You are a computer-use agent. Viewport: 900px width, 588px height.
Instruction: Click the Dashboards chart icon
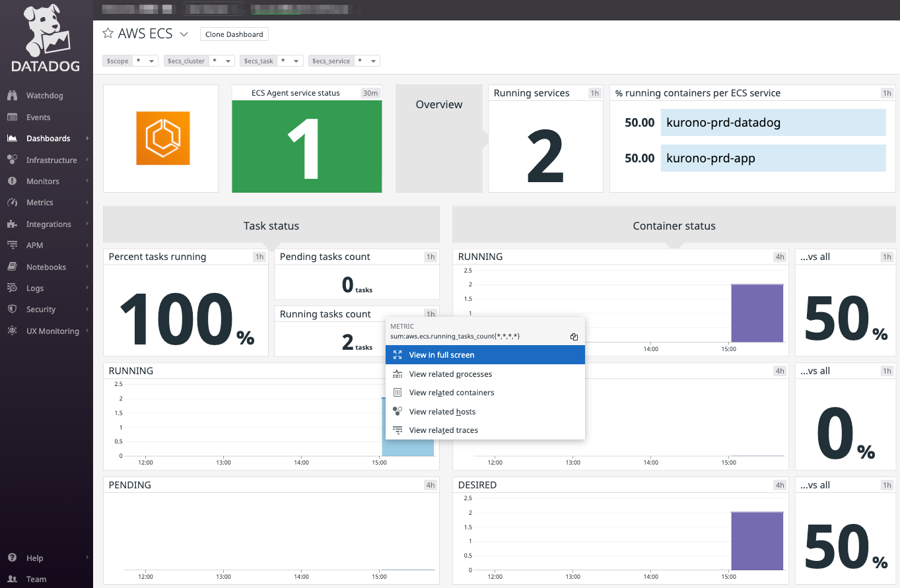[x=12, y=138]
